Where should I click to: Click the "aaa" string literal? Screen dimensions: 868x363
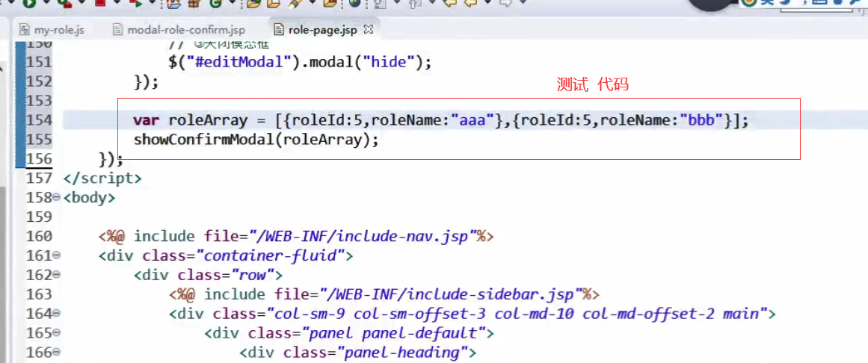coord(473,120)
